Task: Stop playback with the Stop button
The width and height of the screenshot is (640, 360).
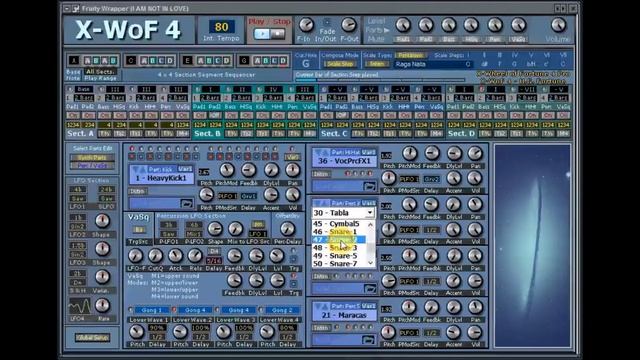Action: [278, 34]
